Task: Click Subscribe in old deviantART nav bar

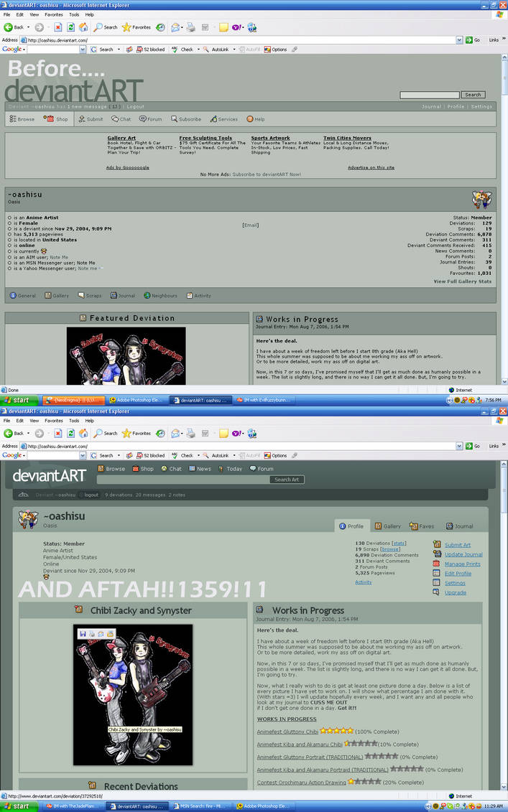Action: tap(185, 119)
